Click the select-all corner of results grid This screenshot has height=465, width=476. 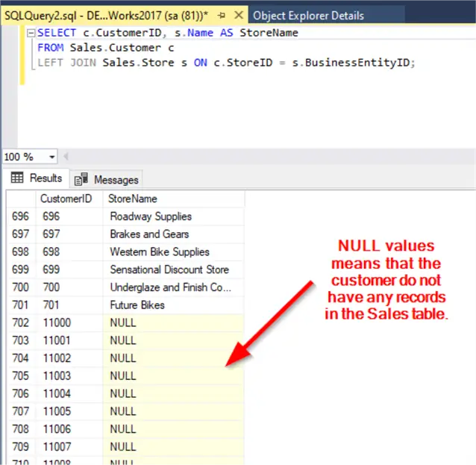(20, 199)
